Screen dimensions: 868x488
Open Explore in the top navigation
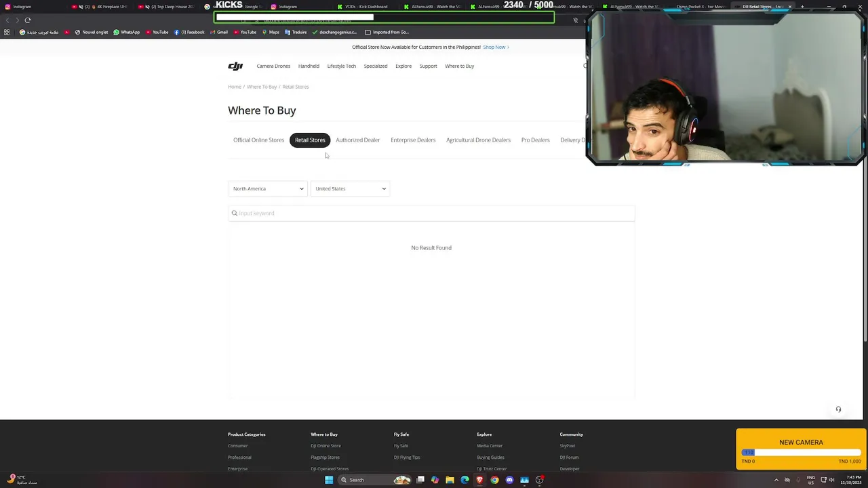point(403,66)
